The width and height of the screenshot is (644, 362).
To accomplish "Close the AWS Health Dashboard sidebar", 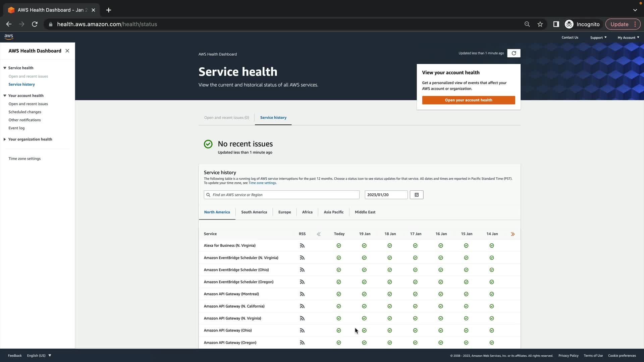I will [x=67, y=51].
